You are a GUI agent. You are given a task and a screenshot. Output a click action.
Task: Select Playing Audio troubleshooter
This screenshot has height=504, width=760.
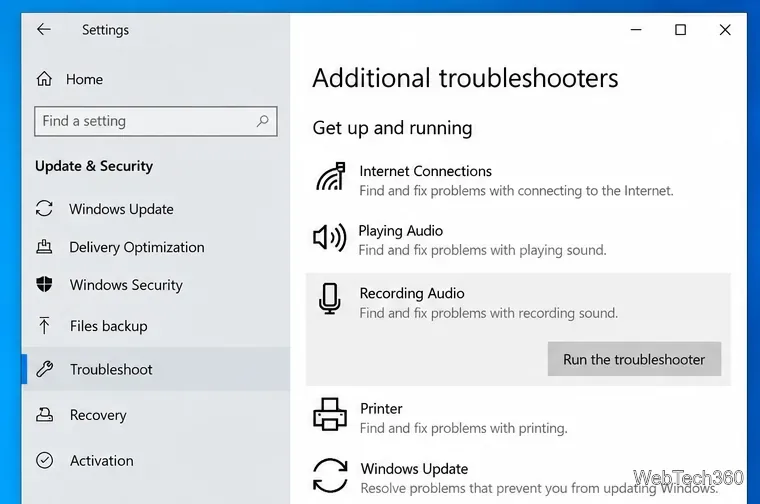(400, 231)
